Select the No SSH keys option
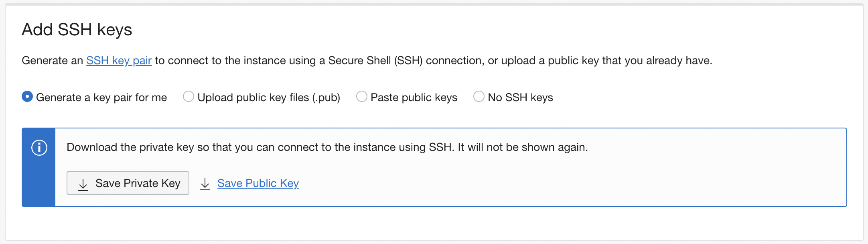Image resolution: width=868 pixels, height=244 pixels. click(x=478, y=97)
